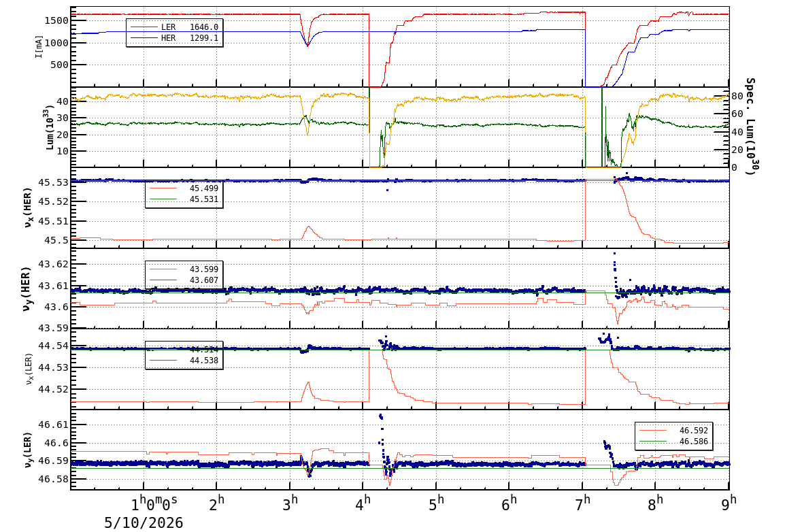Click the 45.51 axis tick
785x532 pixels.
(53, 221)
